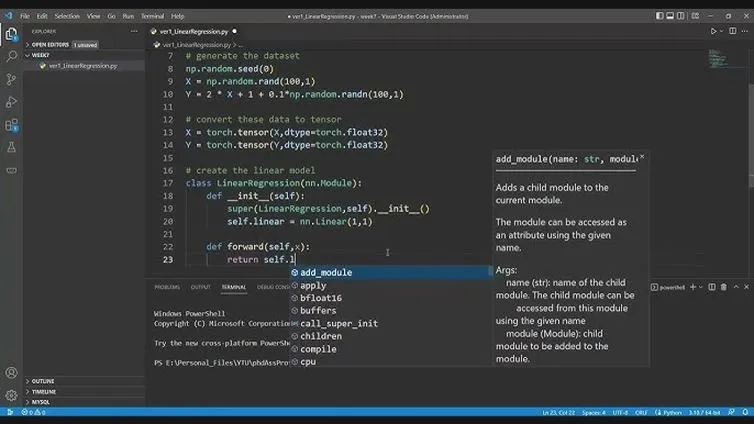This screenshot has height=424, width=754.
Task: Open the View menu
Action: pos(93,16)
